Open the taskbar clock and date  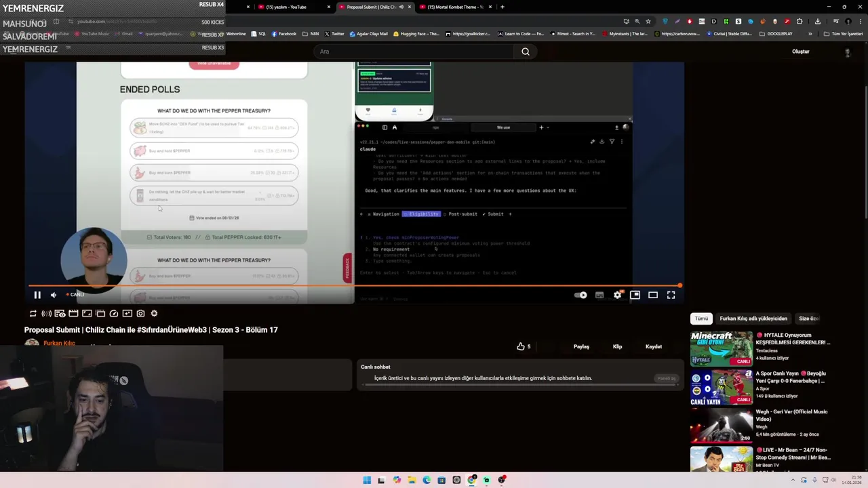[x=852, y=480]
